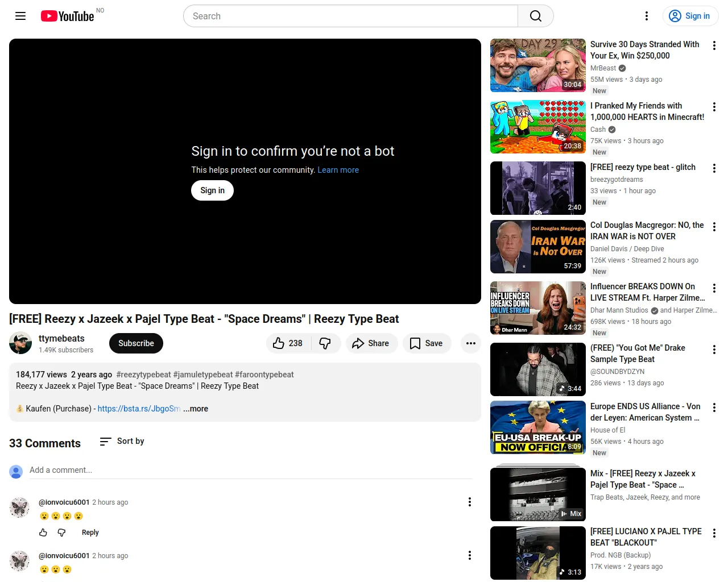Click the search magnifier icon
Viewport: 728px width, 582px height.
click(x=535, y=16)
